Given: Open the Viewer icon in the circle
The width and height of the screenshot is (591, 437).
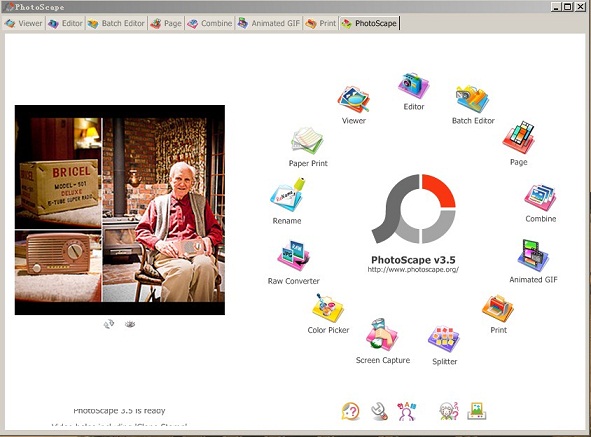Looking at the screenshot, I should point(354,100).
